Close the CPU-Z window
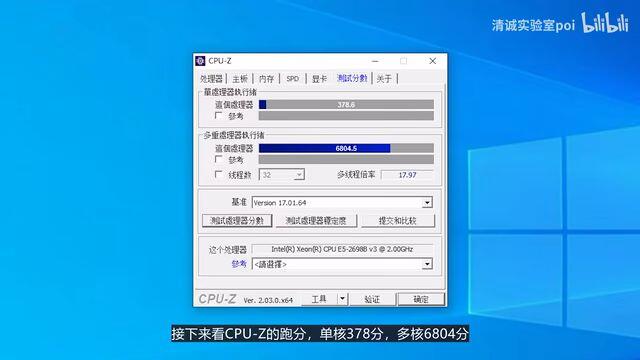This screenshot has height=360, width=640. tap(433, 61)
